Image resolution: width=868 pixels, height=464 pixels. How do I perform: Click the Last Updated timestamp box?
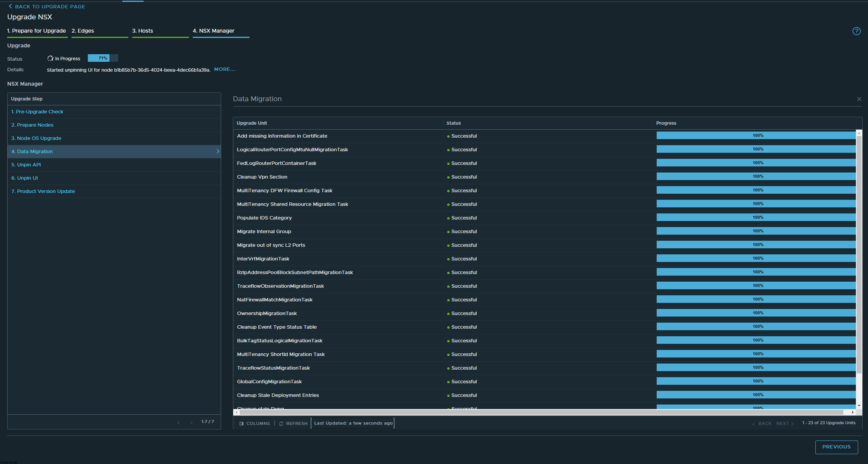point(353,423)
